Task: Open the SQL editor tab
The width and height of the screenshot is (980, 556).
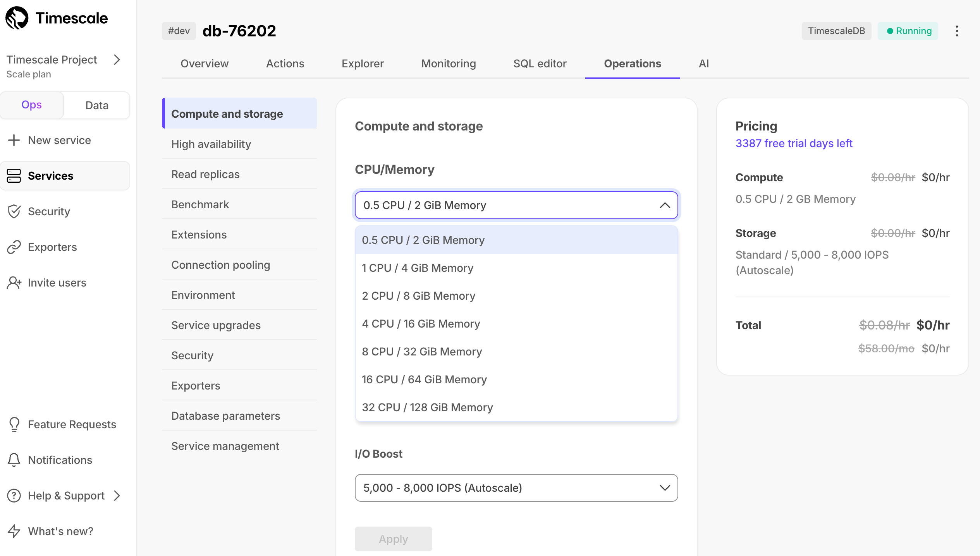Action: (x=540, y=63)
